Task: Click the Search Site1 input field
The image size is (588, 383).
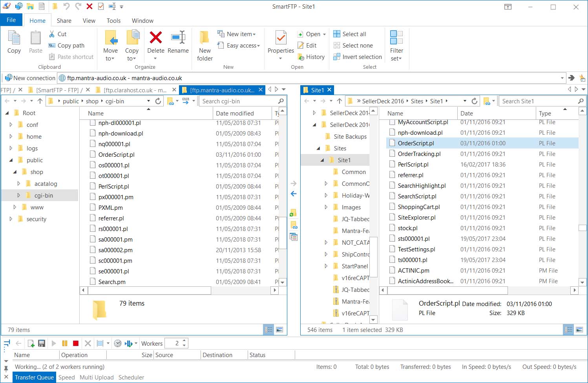Action: (x=538, y=101)
